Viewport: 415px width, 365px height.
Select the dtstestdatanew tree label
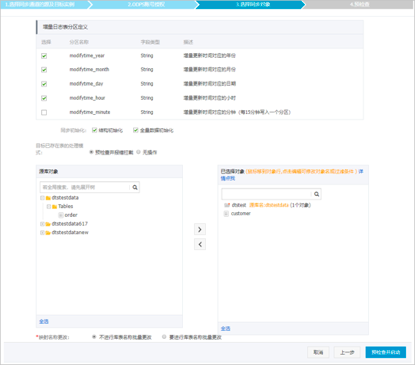pos(70,233)
